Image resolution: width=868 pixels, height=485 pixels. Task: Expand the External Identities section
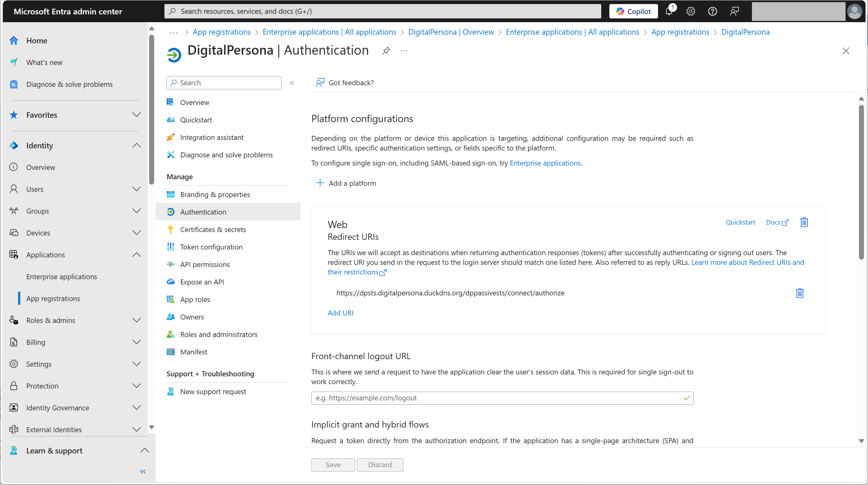click(136, 429)
